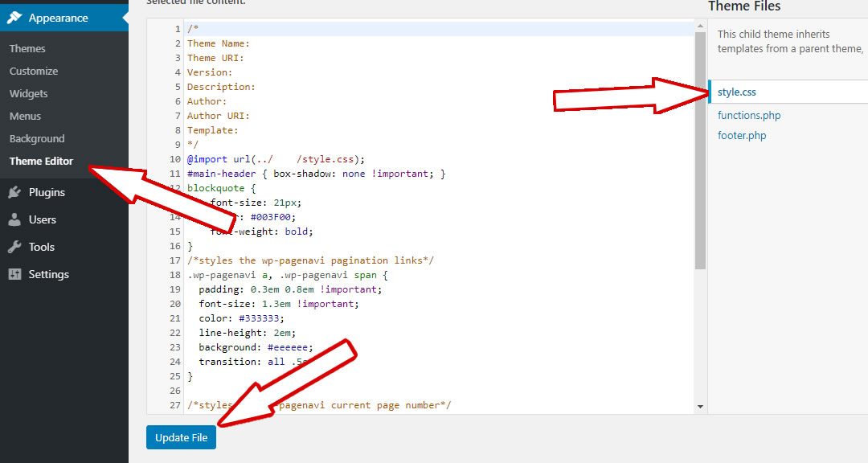
Task: Open footer.php from the Theme Files list
Action: [742, 135]
